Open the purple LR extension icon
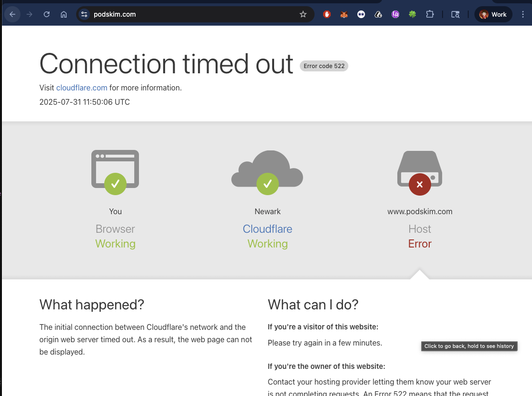Viewport: 532px width, 396px height. coord(395,14)
